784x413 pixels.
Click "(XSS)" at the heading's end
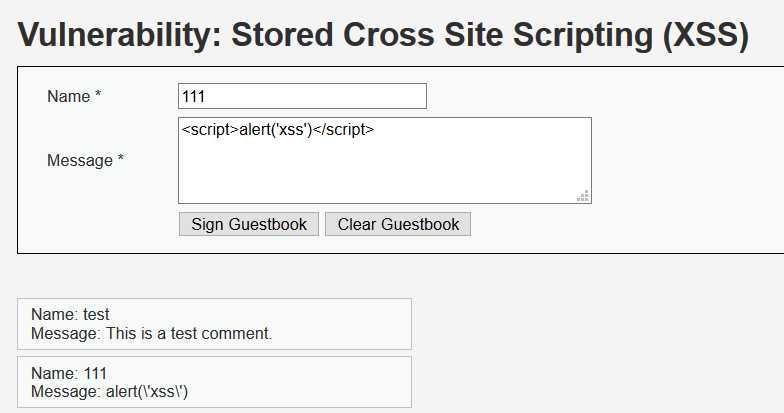click(x=704, y=35)
